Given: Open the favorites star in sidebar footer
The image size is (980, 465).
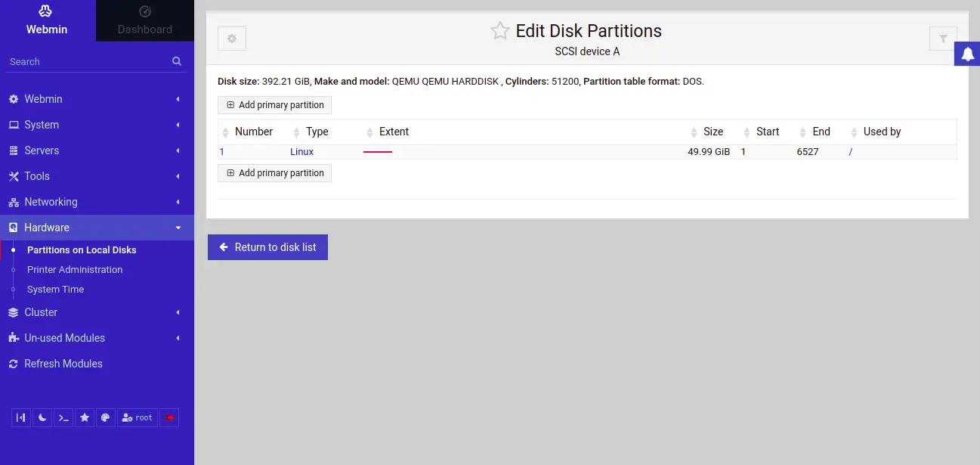Looking at the screenshot, I should coord(85,417).
